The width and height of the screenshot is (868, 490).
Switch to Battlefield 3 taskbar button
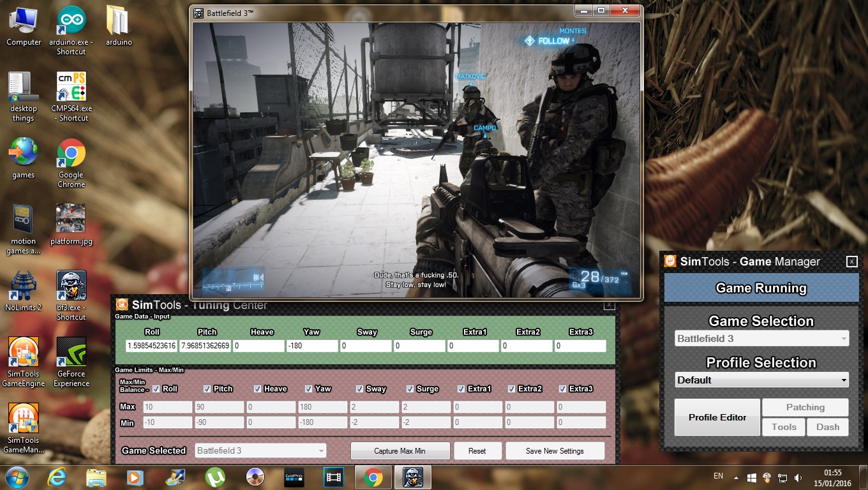pyautogui.click(x=413, y=477)
